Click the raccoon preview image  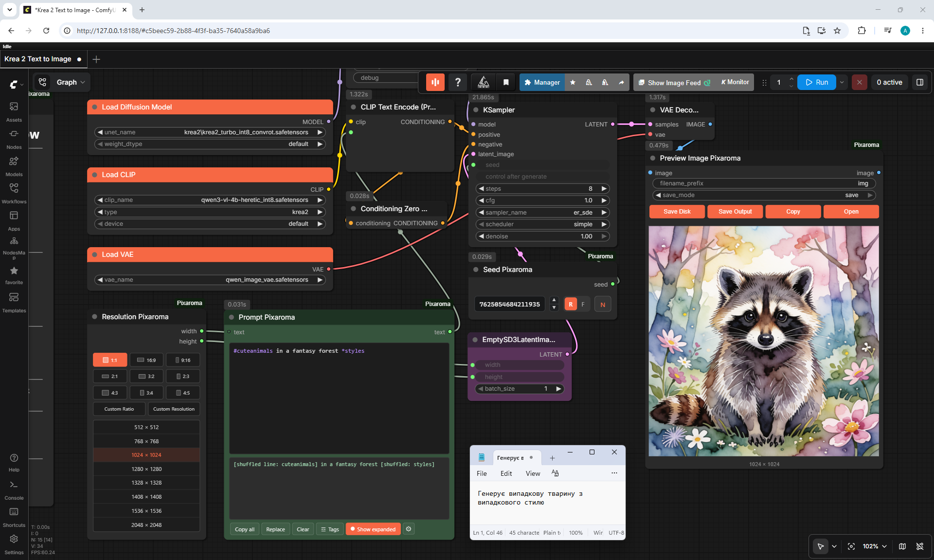point(764,341)
